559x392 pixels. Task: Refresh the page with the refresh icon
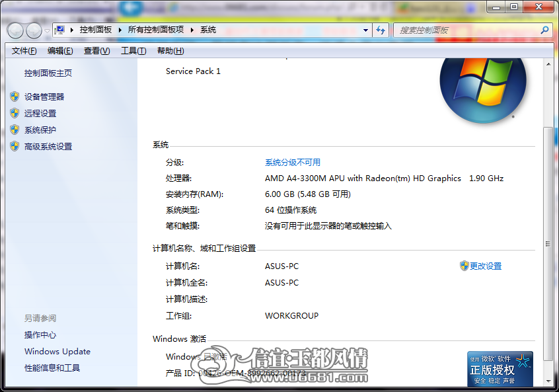point(381,30)
